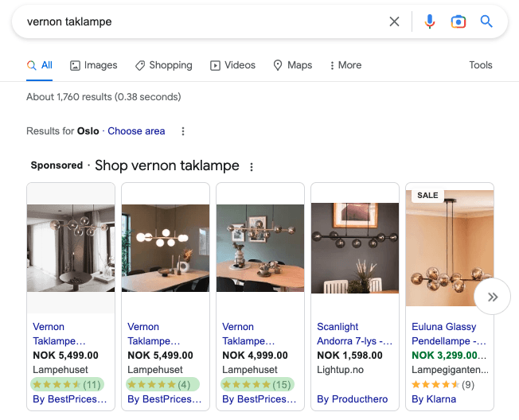Open the Videos tab

[232, 65]
